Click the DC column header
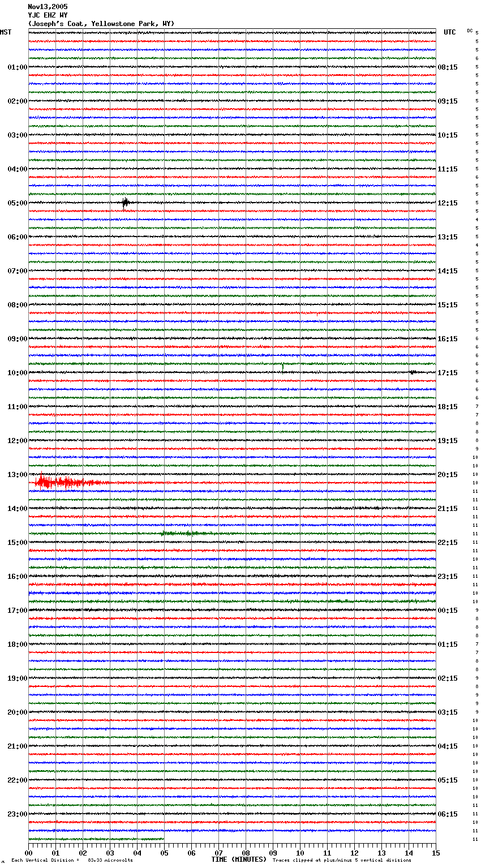The image size is (481, 868). (470, 31)
